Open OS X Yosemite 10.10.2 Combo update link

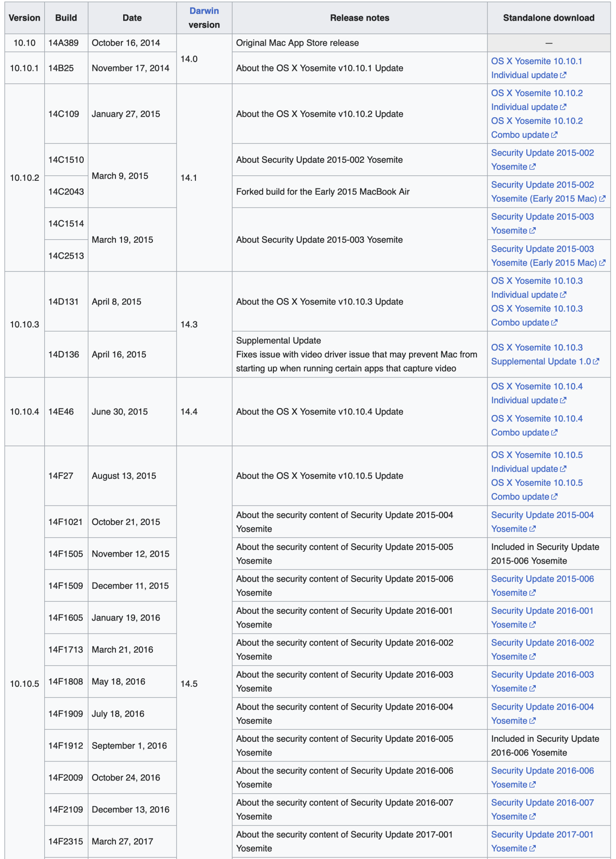(x=537, y=128)
